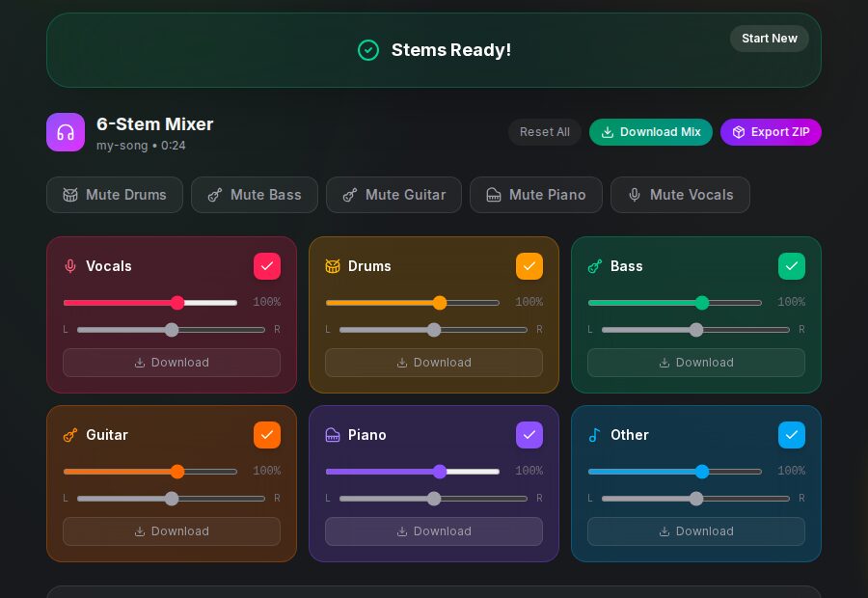The image size is (868, 598).
Task: Toggle the Bass stem checkbox
Action: 792,266
